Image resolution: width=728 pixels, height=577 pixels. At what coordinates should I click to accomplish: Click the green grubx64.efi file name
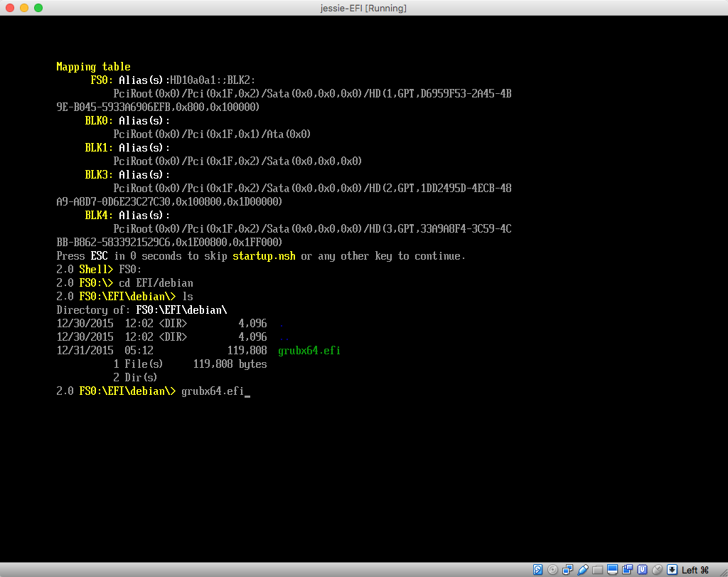(x=309, y=351)
